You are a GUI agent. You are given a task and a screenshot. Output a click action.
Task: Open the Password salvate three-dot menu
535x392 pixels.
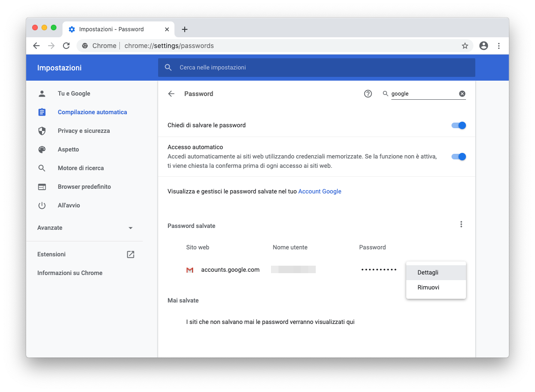(461, 224)
